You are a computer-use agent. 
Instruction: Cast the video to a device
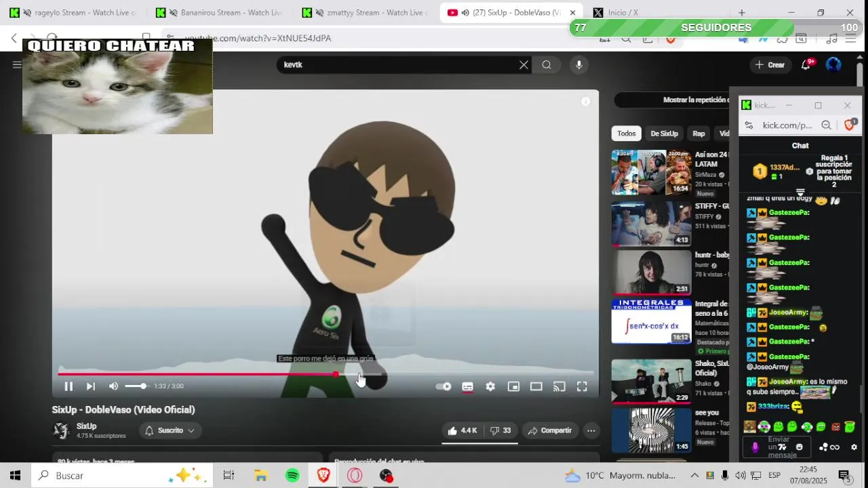559,386
